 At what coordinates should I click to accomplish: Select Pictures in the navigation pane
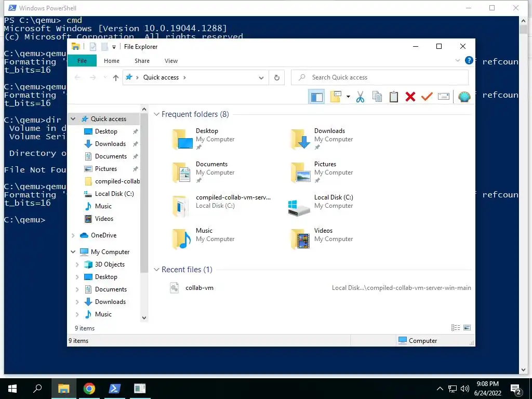point(106,169)
